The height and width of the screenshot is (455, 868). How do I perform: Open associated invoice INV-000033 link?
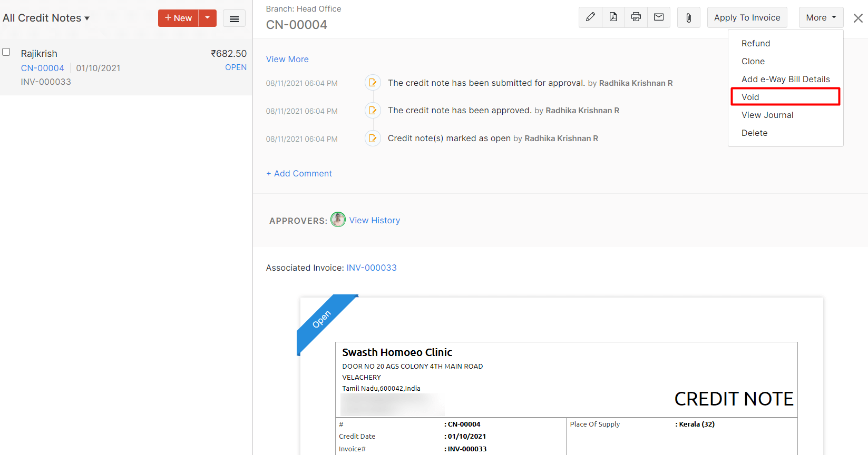(371, 268)
